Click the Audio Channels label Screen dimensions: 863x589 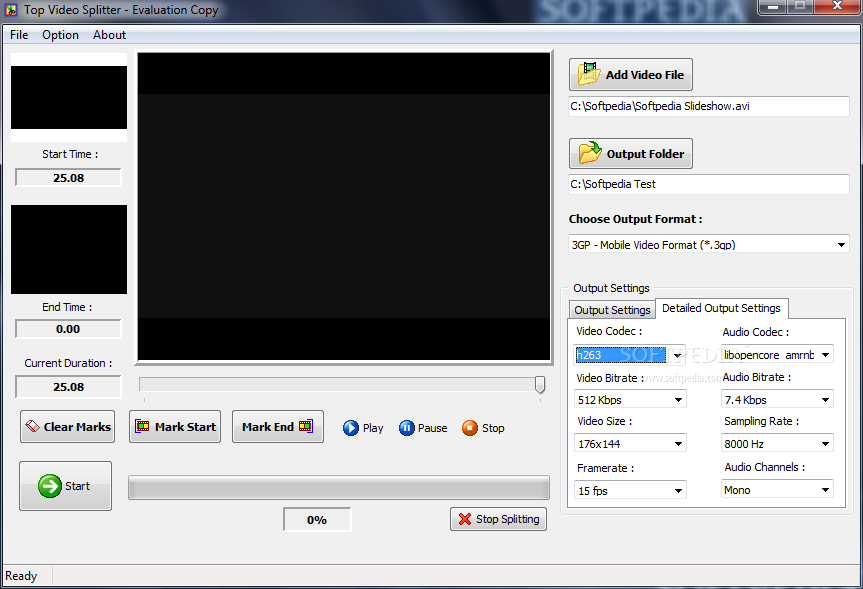pos(765,467)
